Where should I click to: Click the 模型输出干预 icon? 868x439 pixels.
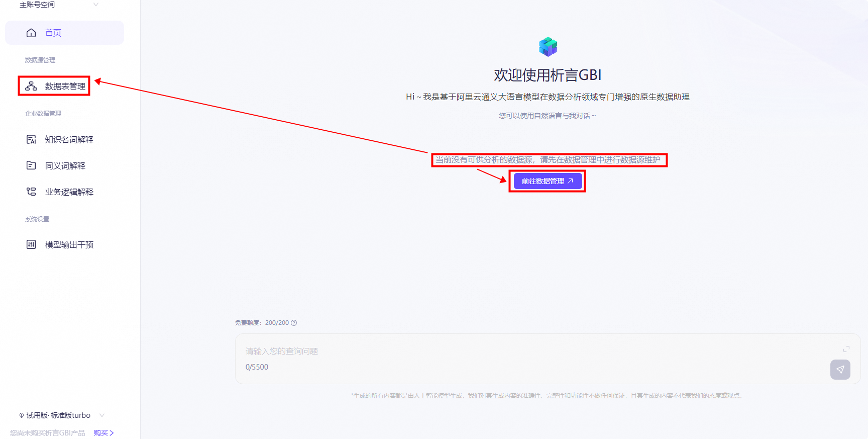pos(31,244)
